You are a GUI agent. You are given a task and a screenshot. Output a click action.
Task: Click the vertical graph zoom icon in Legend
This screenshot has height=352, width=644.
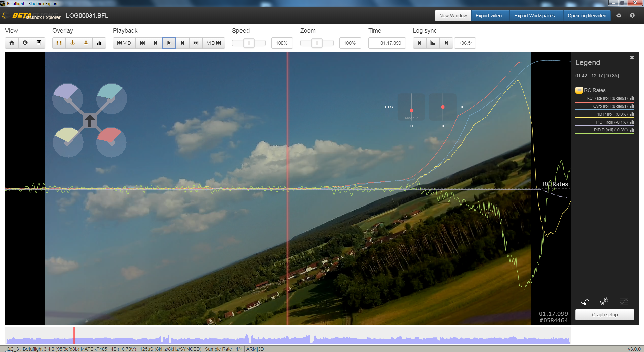point(585,301)
